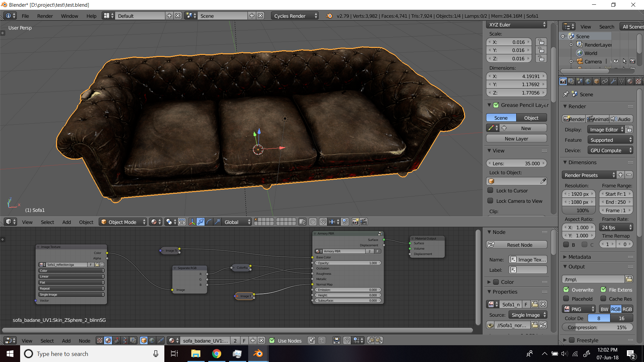Viewport: 644px width, 362px height.
Task: Enable Lock to Cursor in View panel
Action: pyautogui.click(x=490, y=190)
